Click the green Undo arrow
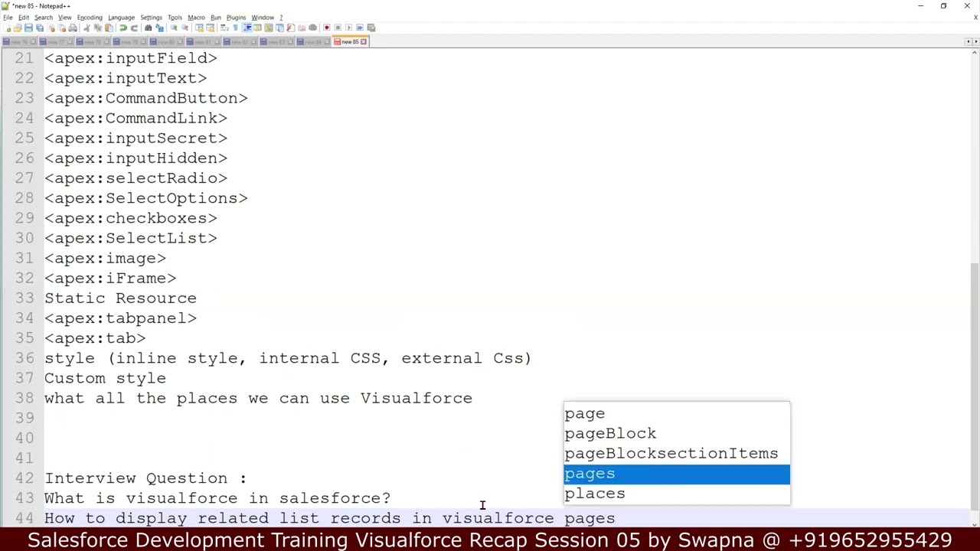 coord(122,28)
